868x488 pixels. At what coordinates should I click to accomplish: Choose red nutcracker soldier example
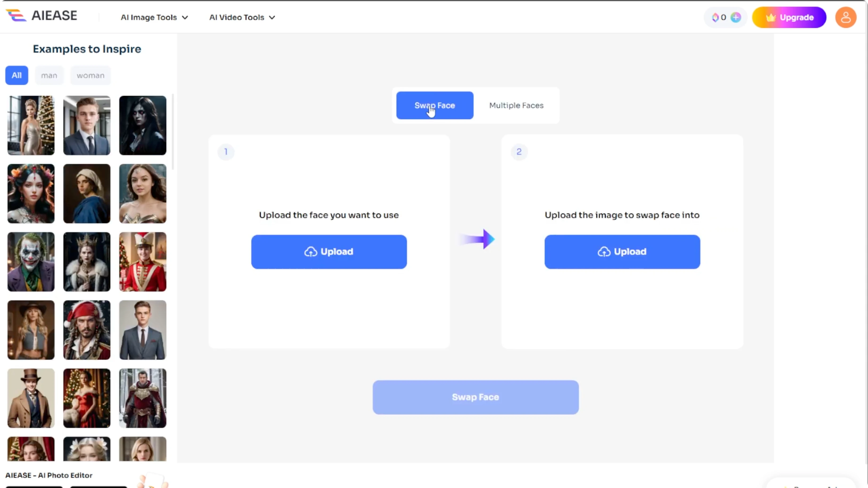pos(142,262)
